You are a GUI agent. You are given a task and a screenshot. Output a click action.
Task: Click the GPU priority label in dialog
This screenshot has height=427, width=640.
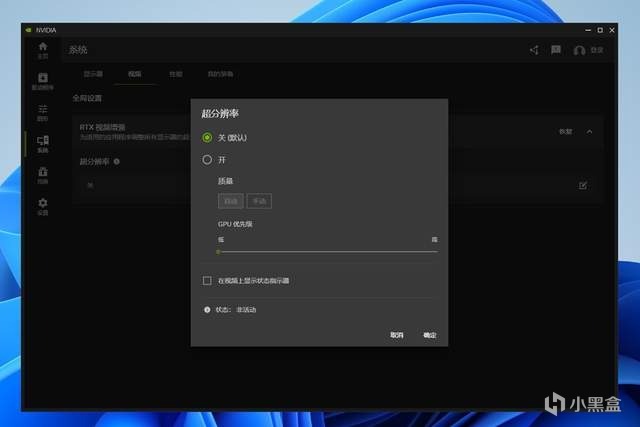(x=235, y=224)
